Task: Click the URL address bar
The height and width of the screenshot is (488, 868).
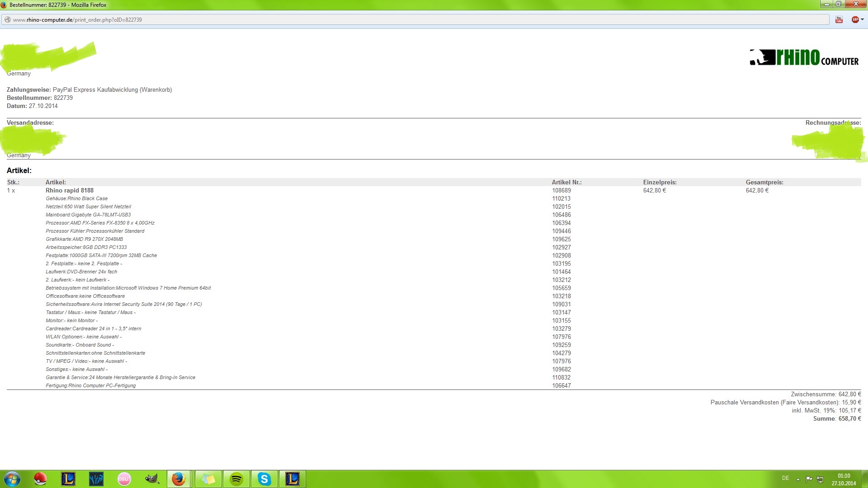Action: (x=407, y=20)
